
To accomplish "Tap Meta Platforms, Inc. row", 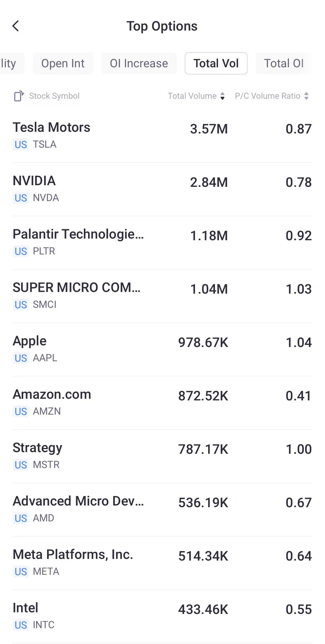I will [162, 563].
